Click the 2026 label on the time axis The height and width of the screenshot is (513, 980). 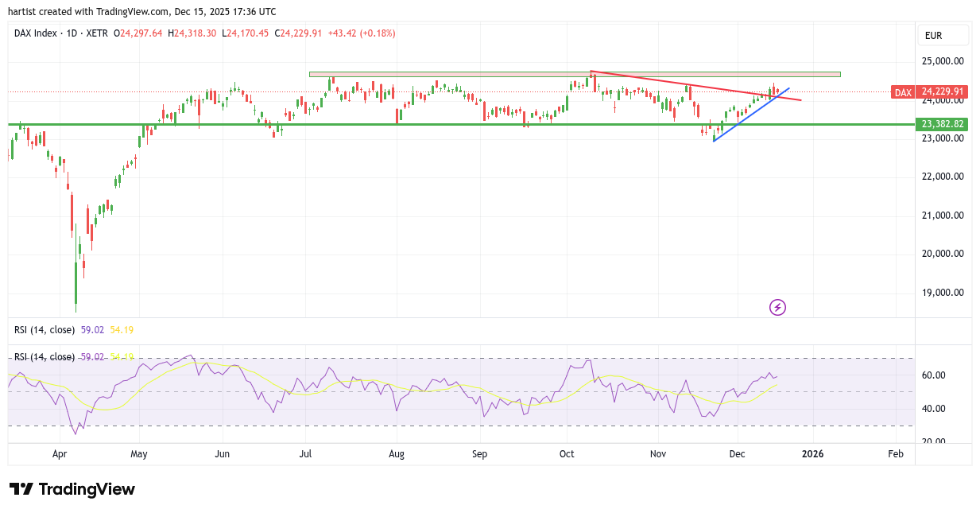tap(812, 454)
